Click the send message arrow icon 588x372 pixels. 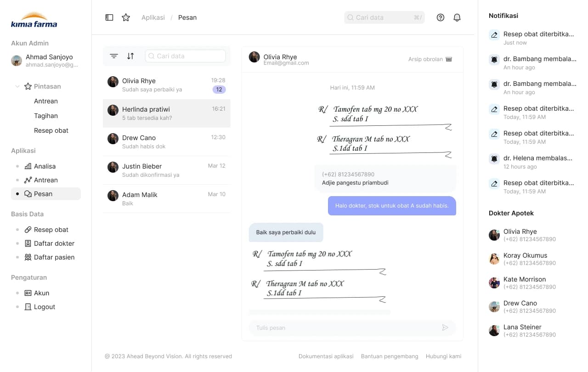(445, 327)
